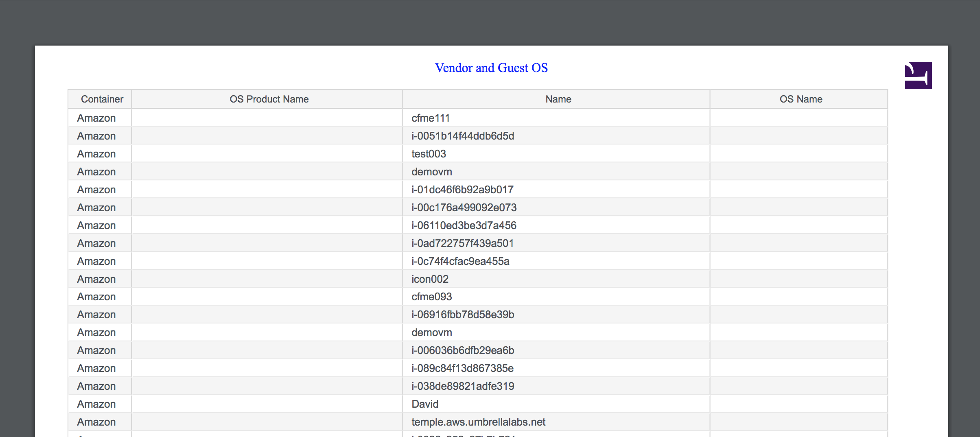Image resolution: width=980 pixels, height=437 pixels.
Task: Click the cfme111 name cell
Action: pos(556,118)
